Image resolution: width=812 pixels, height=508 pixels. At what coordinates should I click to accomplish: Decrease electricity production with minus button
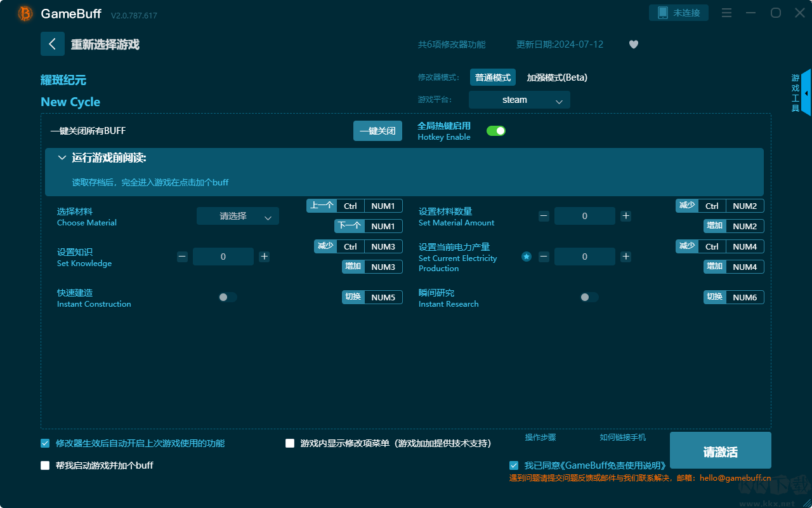click(x=544, y=257)
